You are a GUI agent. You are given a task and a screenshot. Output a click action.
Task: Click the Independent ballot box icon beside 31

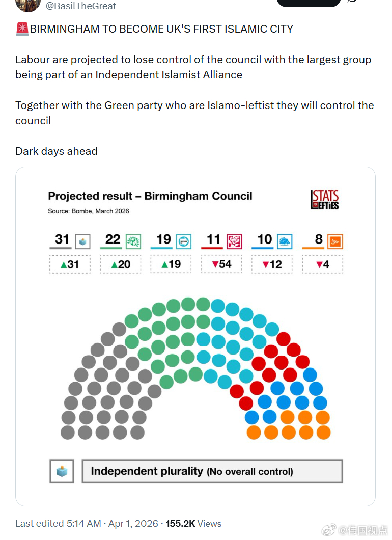coord(82,241)
